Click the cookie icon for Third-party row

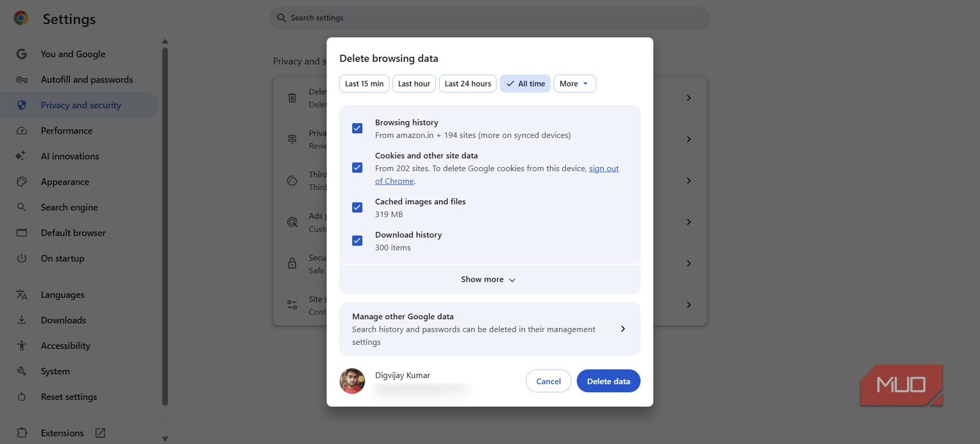click(292, 181)
